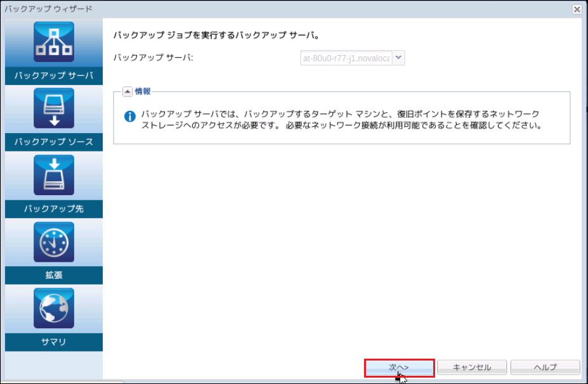Click the Backup Destination disk icon

click(54, 175)
